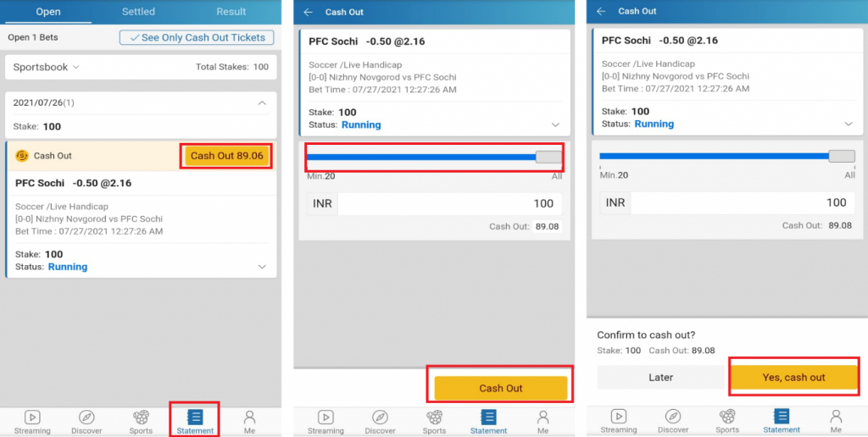Tap Me icon in the middle screen
Viewport: 868px width, 437px height.
(543, 417)
